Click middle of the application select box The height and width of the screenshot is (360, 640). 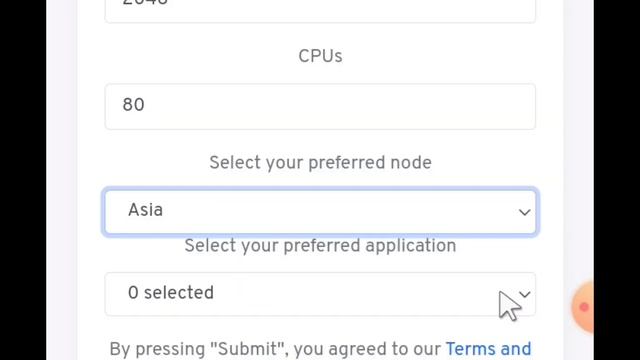point(320,294)
